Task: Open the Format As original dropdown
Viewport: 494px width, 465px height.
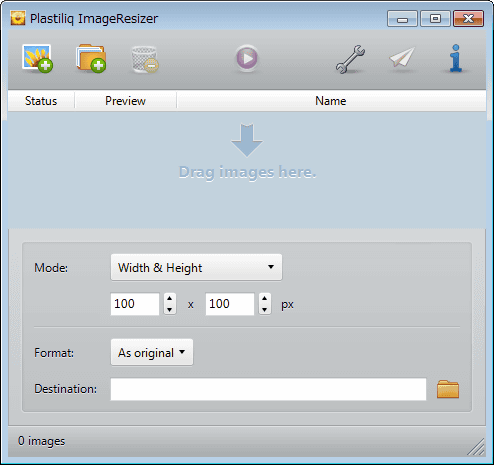Action: point(152,352)
